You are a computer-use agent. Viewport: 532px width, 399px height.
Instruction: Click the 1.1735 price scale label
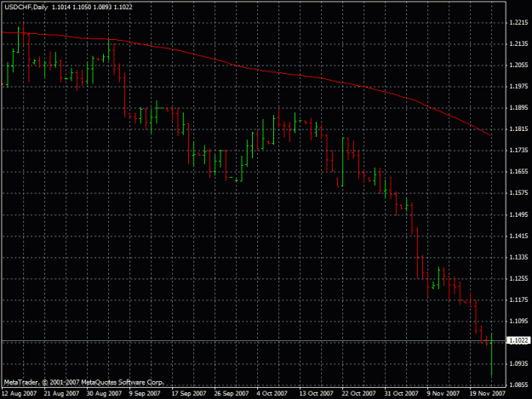coord(518,151)
